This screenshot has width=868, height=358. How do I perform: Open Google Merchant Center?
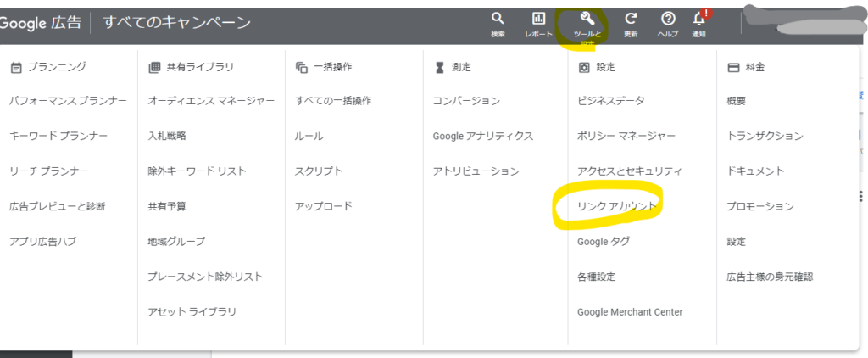tap(630, 311)
